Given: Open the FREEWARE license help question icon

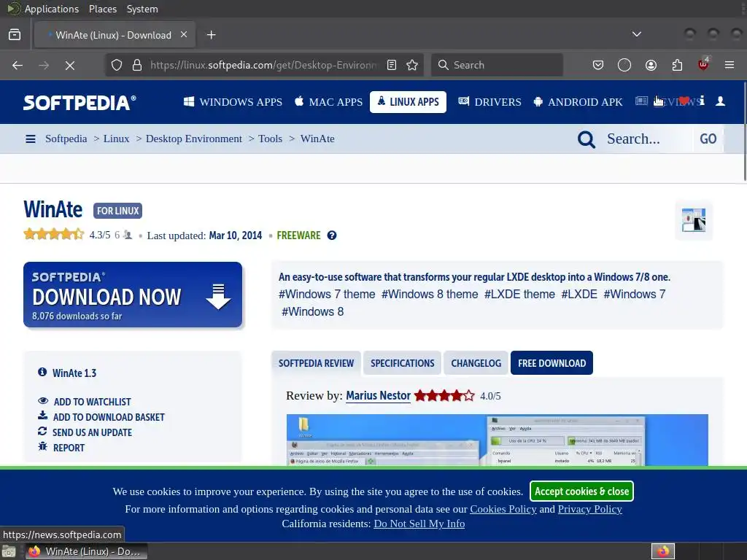Looking at the screenshot, I should (332, 236).
